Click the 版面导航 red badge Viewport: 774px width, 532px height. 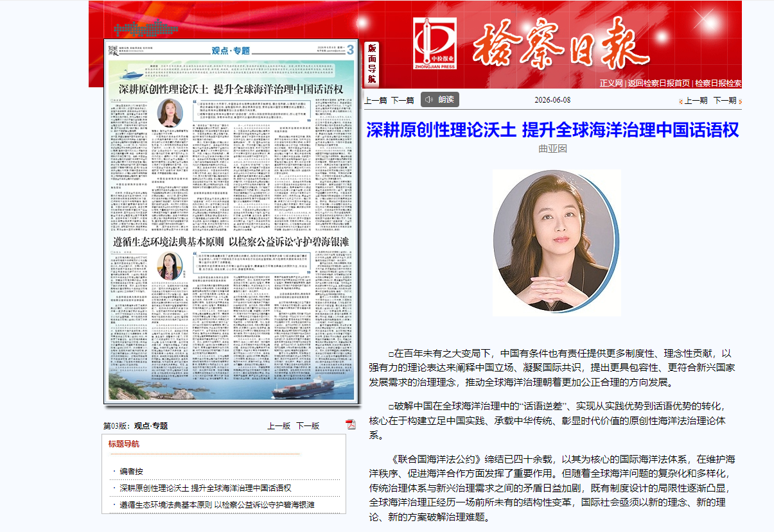point(371,64)
